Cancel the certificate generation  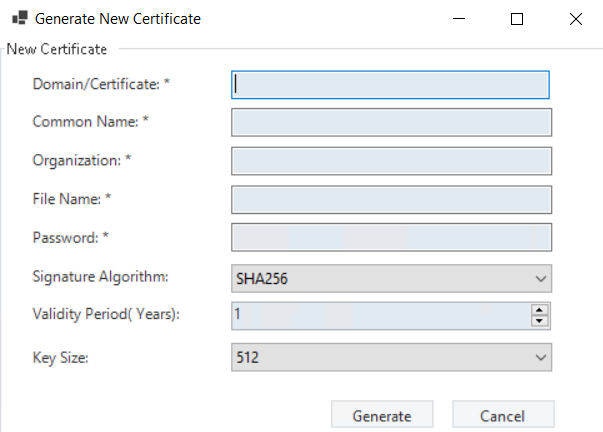tap(502, 416)
